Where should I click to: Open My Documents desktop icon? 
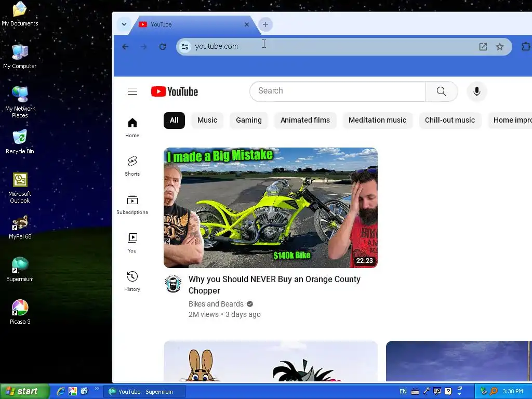pyautogui.click(x=20, y=14)
